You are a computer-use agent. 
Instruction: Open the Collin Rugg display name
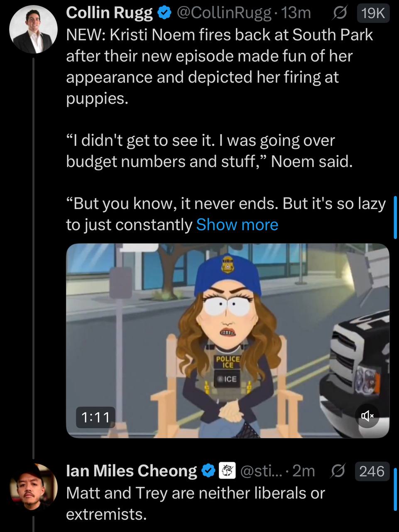click(110, 13)
